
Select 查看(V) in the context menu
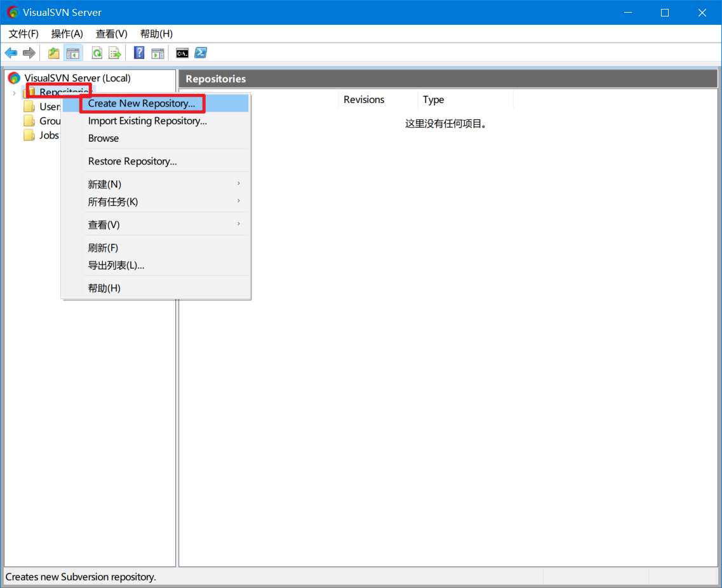click(x=156, y=225)
